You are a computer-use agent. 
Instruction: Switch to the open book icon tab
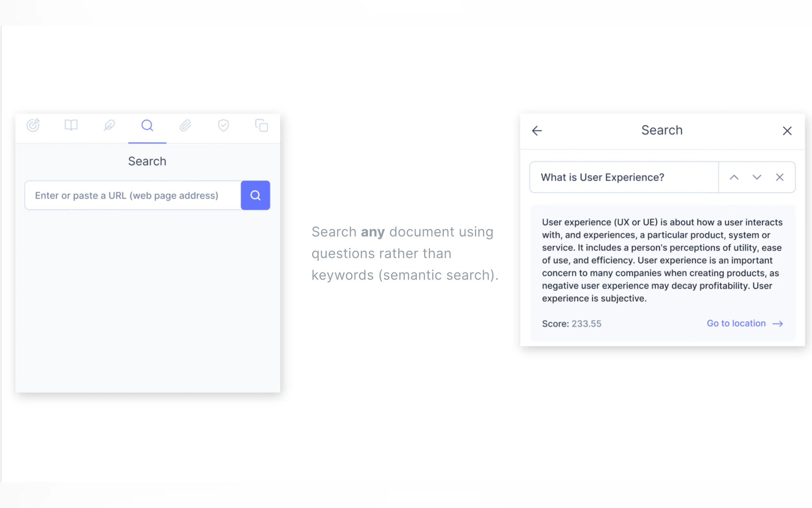pyautogui.click(x=71, y=125)
